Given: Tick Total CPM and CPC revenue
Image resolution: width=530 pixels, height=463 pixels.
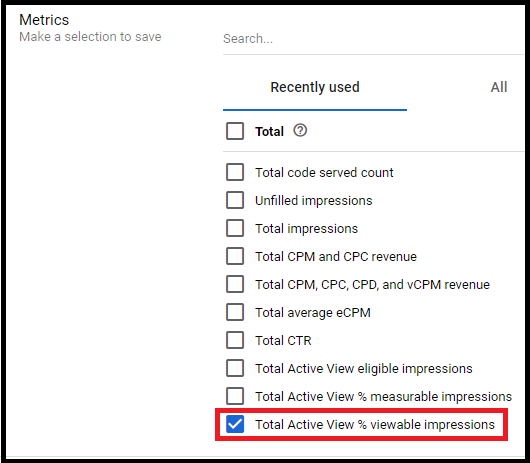Looking at the screenshot, I should point(235,256).
